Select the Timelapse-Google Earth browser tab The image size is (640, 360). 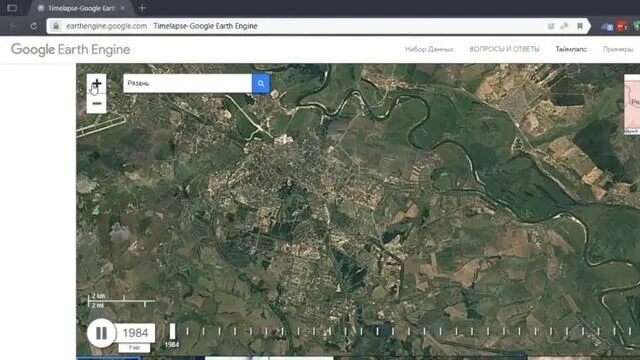pos(80,8)
